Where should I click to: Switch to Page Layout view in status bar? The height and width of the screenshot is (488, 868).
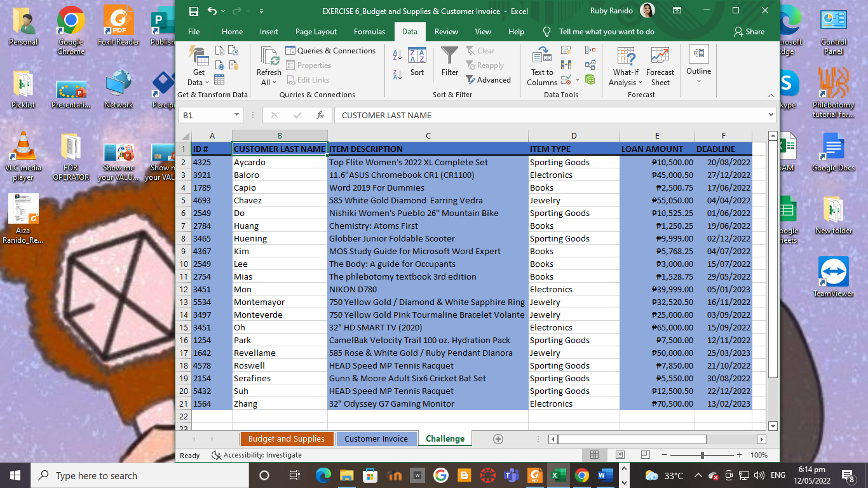(619, 455)
